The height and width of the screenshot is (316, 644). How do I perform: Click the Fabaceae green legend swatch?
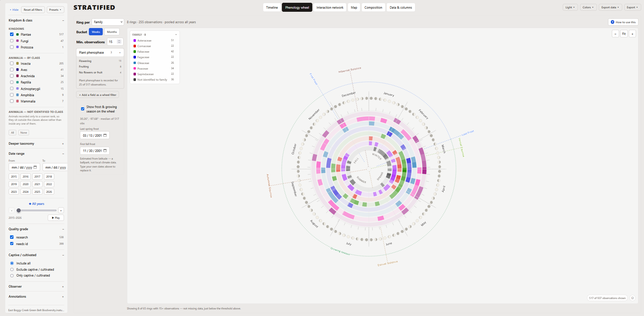tap(135, 52)
